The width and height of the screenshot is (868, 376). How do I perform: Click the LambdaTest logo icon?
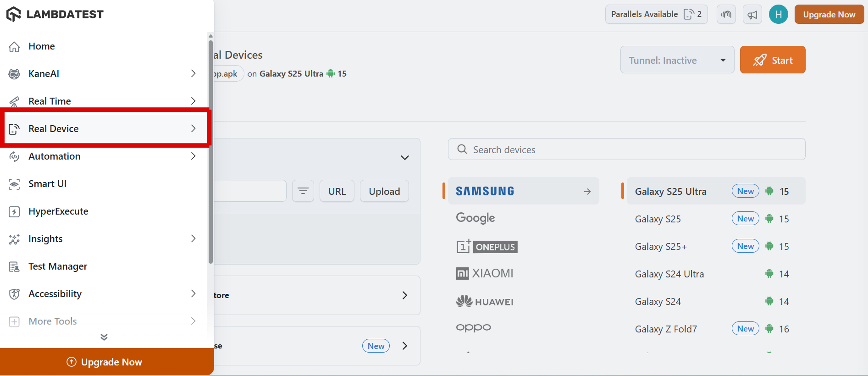(x=14, y=14)
